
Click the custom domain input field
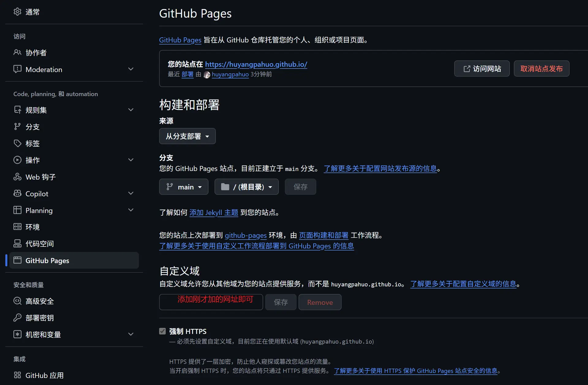click(211, 302)
